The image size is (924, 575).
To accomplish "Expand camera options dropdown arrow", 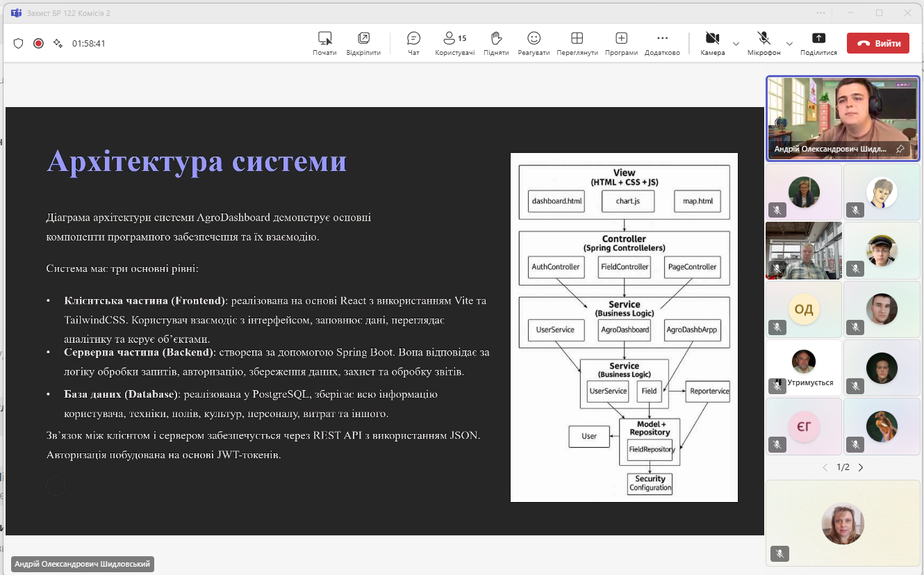I will click(736, 43).
